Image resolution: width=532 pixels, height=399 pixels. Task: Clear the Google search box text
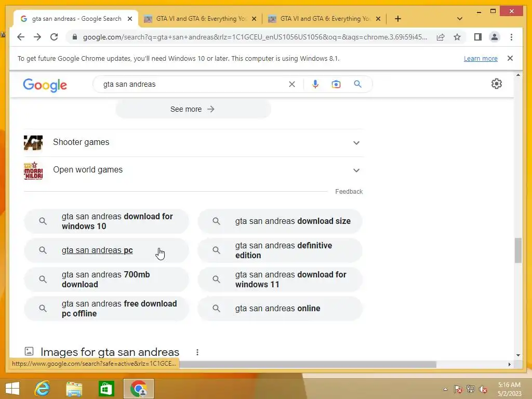point(292,84)
